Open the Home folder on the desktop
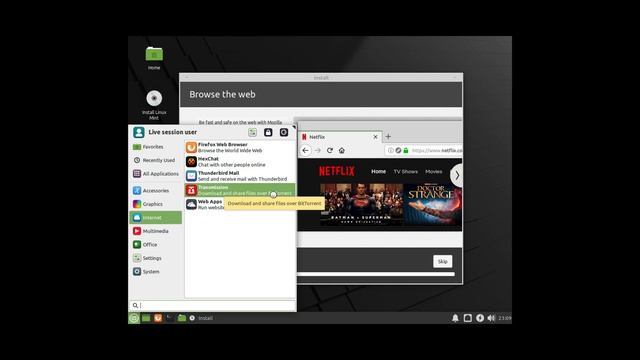Viewport: 640px width, 360px height. tap(154, 58)
